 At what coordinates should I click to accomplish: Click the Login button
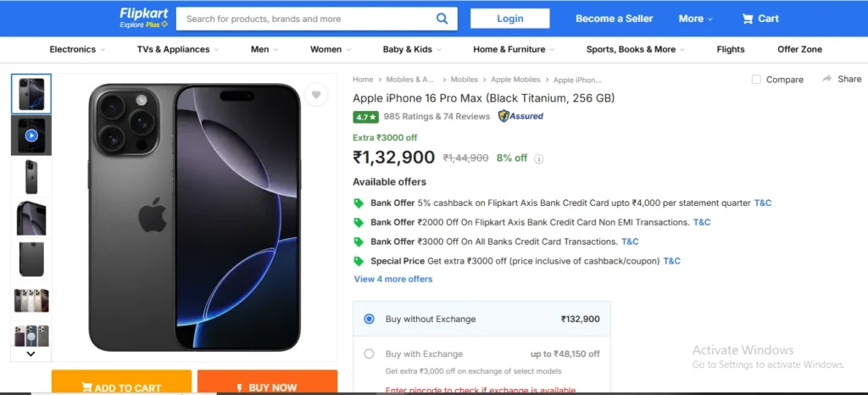pos(509,19)
